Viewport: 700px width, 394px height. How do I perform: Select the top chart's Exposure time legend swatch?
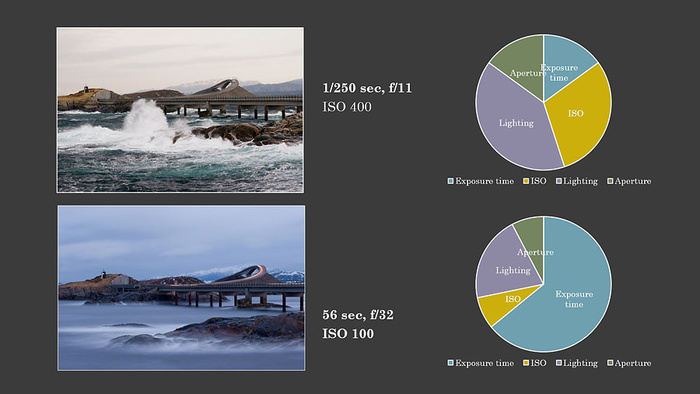450,181
